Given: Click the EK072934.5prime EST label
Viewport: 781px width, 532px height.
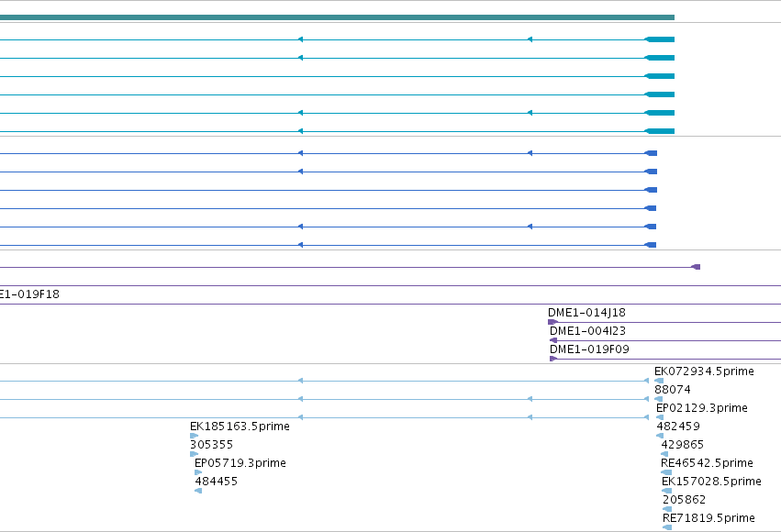Looking at the screenshot, I should point(704,371).
